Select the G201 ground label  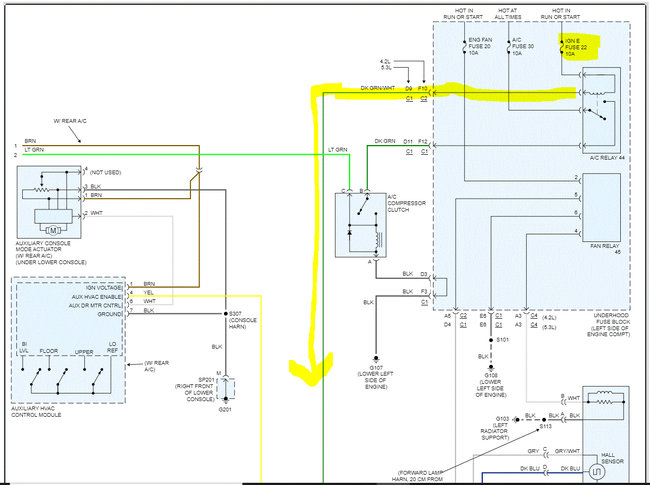pyautogui.click(x=225, y=410)
